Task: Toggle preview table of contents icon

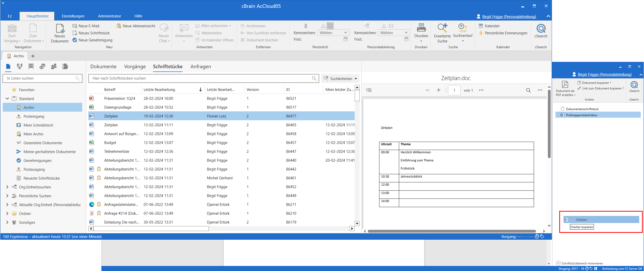Action: tap(369, 90)
